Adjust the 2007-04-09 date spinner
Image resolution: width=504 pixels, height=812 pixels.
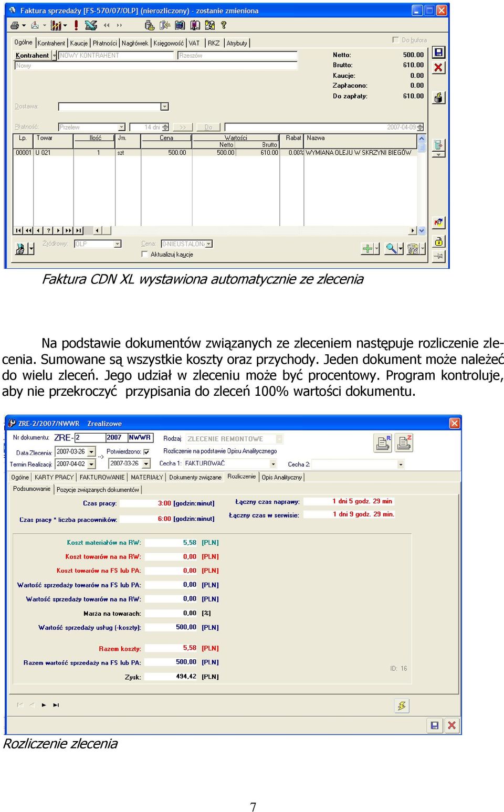click(420, 127)
